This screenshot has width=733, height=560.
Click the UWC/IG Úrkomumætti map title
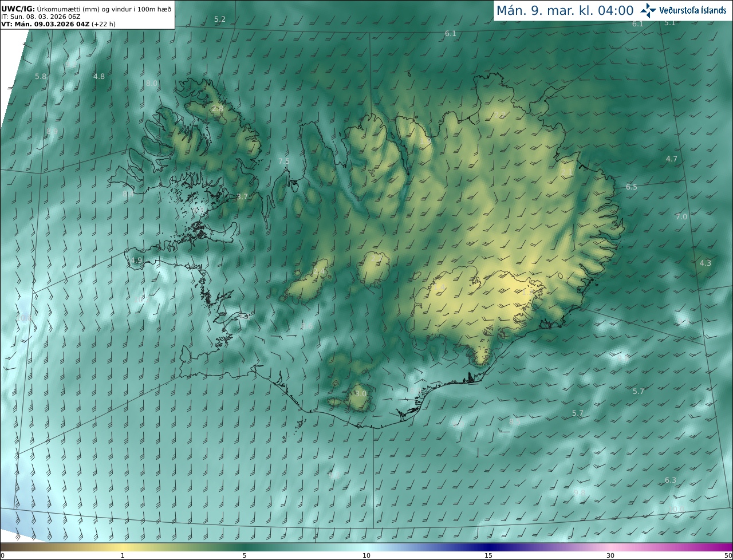tap(86, 9)
